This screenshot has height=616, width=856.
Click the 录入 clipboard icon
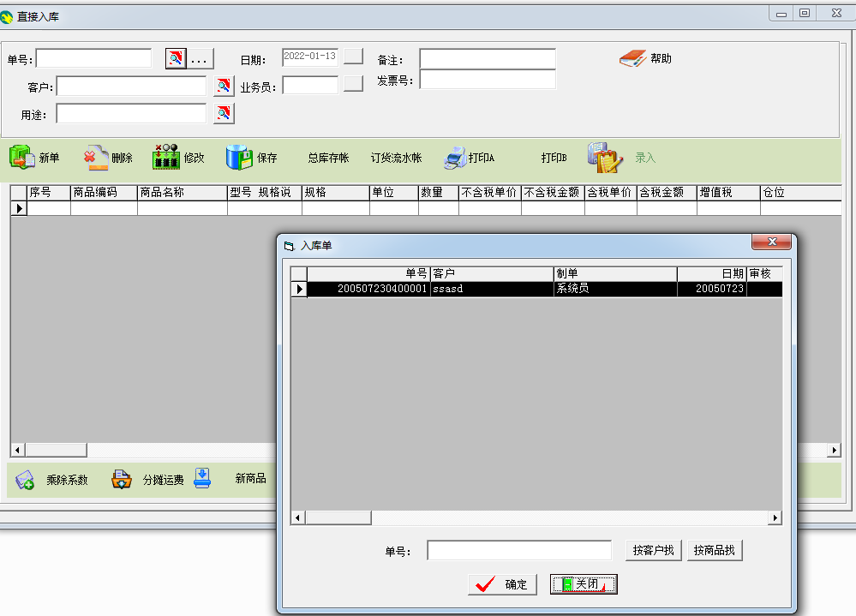pyautogui.click(x=605, y=157)
